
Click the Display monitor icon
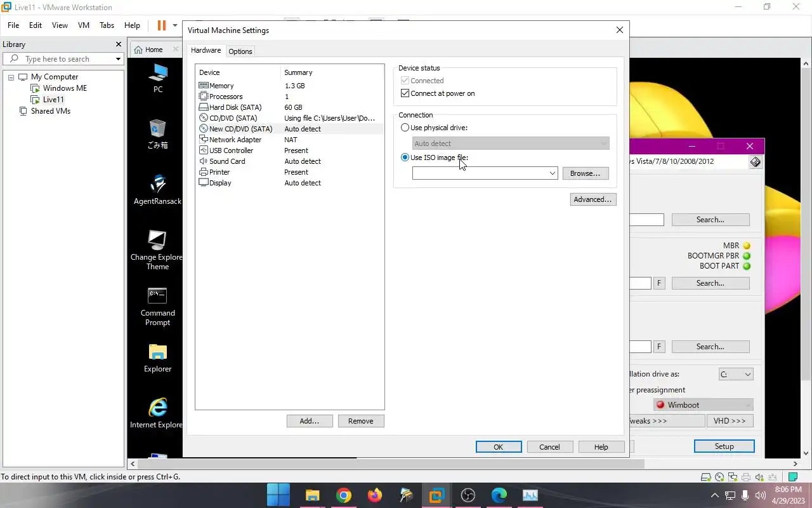204,183
